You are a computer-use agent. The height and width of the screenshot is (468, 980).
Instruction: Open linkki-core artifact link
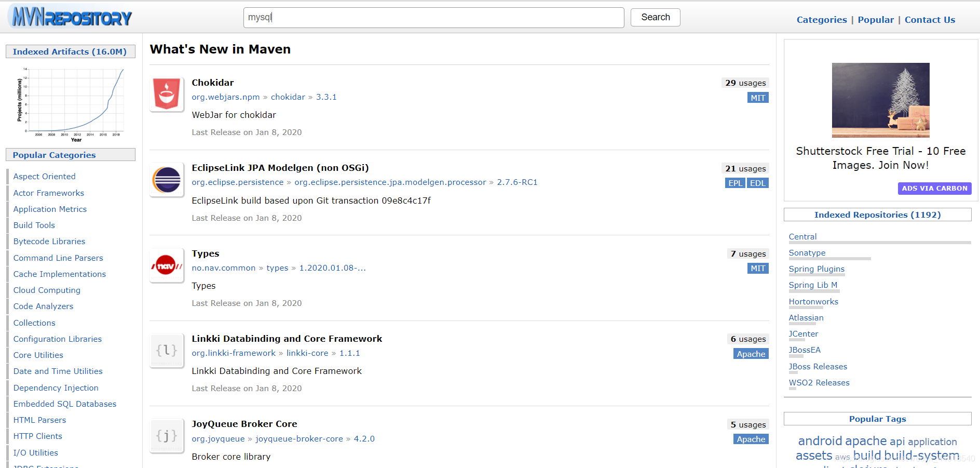[x=307, y=353]
